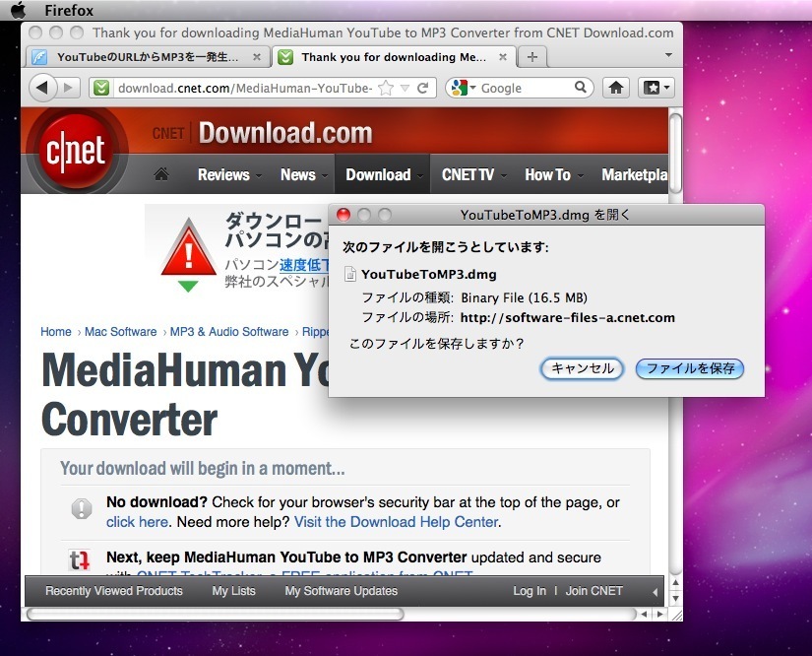The image size is (812, 656).
Task: Click the magnifier icon in the search box
Action: click(x=581, y=88)
